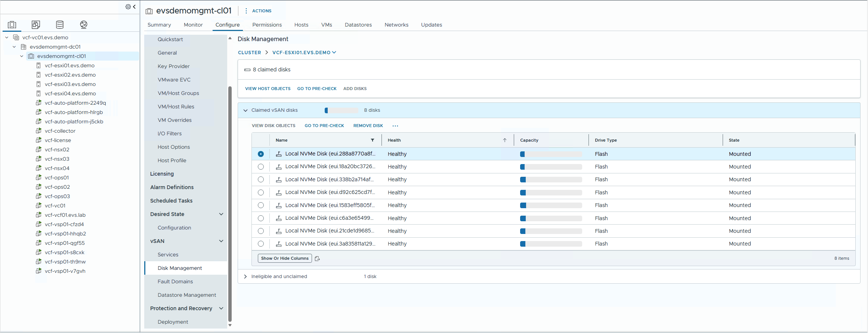Click the host icon for vcf-esxi01.evs.demo
The width and height of the screenshot is (868, 333).
[x=38, y=65]
